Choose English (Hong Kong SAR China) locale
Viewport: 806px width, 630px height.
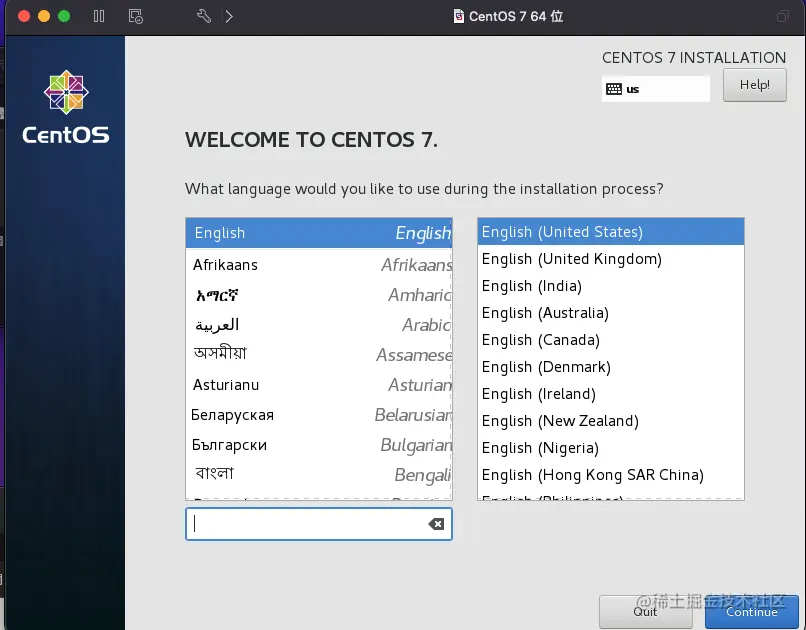[611, 475]
